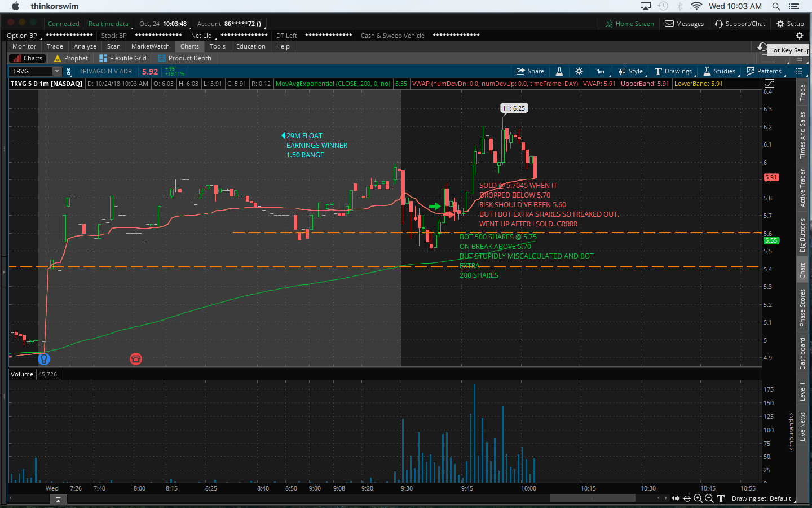Open macOS Spotlight search icon
The width and height of the screenshot is (812, 508).
point(776,6)
